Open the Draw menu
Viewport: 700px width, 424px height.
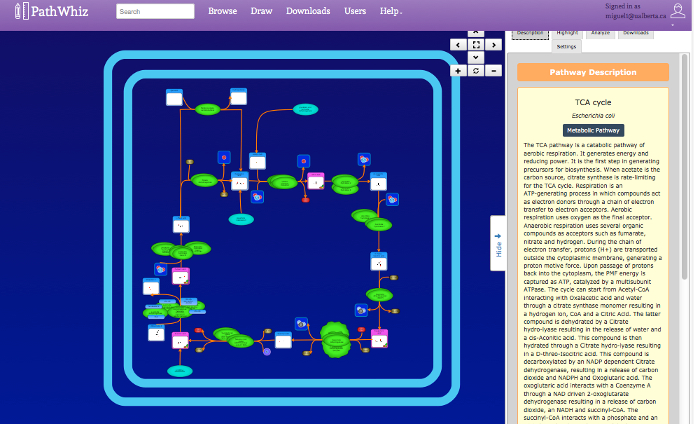click(x=261, y=11)
